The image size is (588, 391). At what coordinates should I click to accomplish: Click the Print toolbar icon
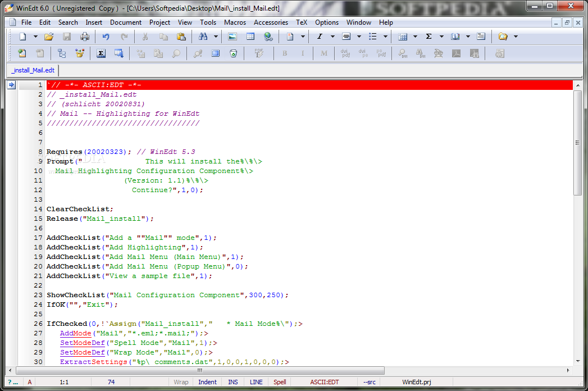coord(85,37)
